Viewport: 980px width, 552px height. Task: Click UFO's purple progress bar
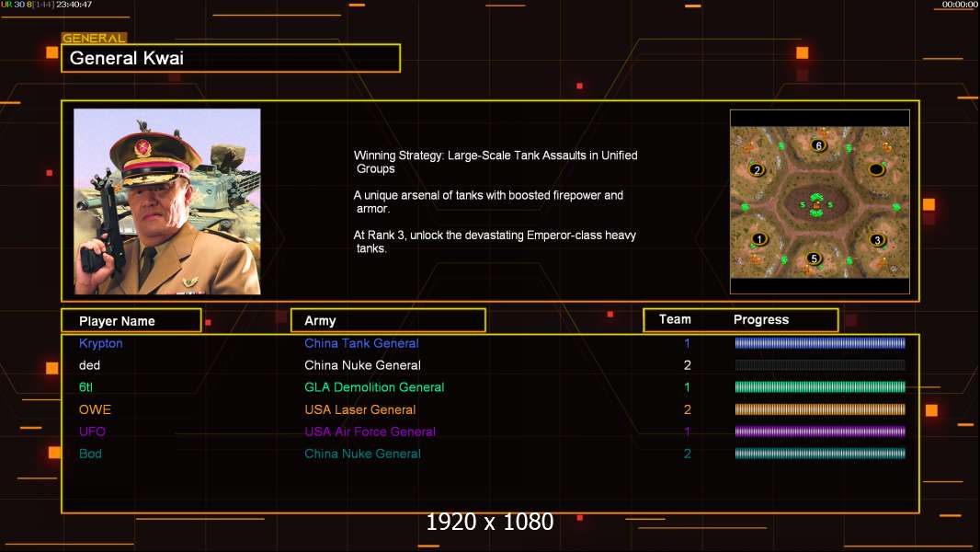point(820,431)
